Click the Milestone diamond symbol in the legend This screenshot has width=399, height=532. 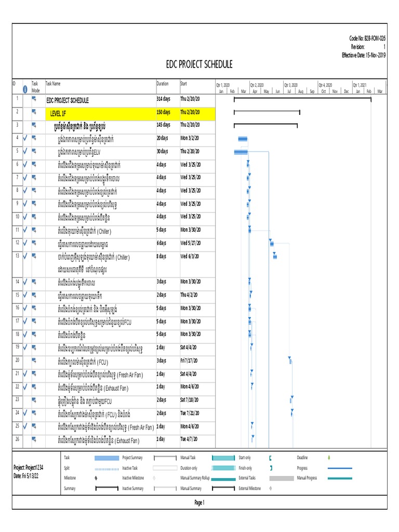coord(96,478)
